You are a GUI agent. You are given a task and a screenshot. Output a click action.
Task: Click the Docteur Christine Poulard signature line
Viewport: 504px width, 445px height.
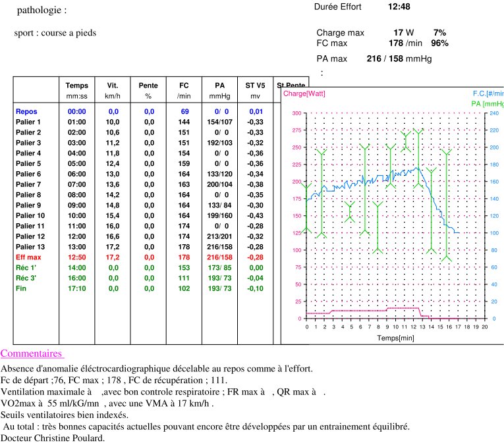52,438
